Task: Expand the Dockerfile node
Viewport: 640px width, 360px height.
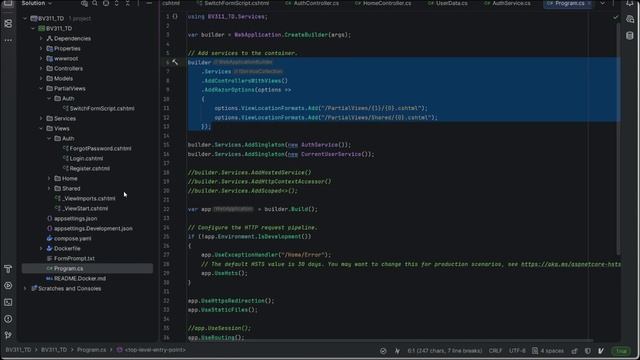Action: click(41, 249)
